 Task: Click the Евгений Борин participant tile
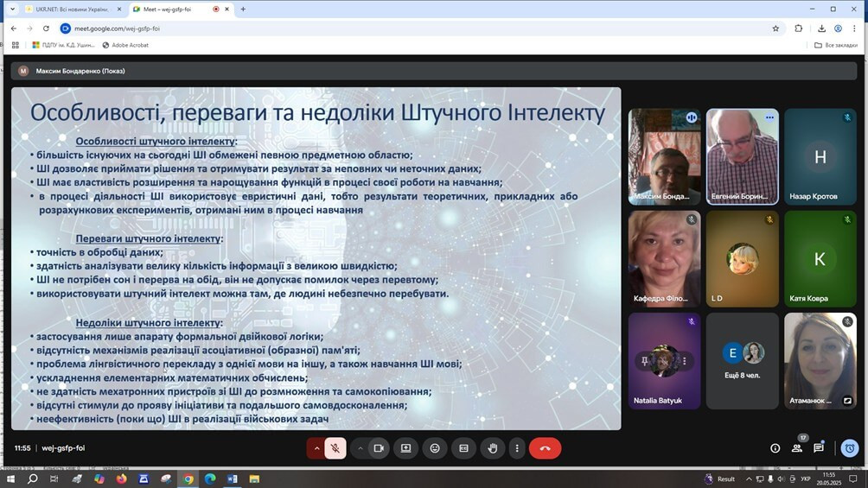pos(743,156)
